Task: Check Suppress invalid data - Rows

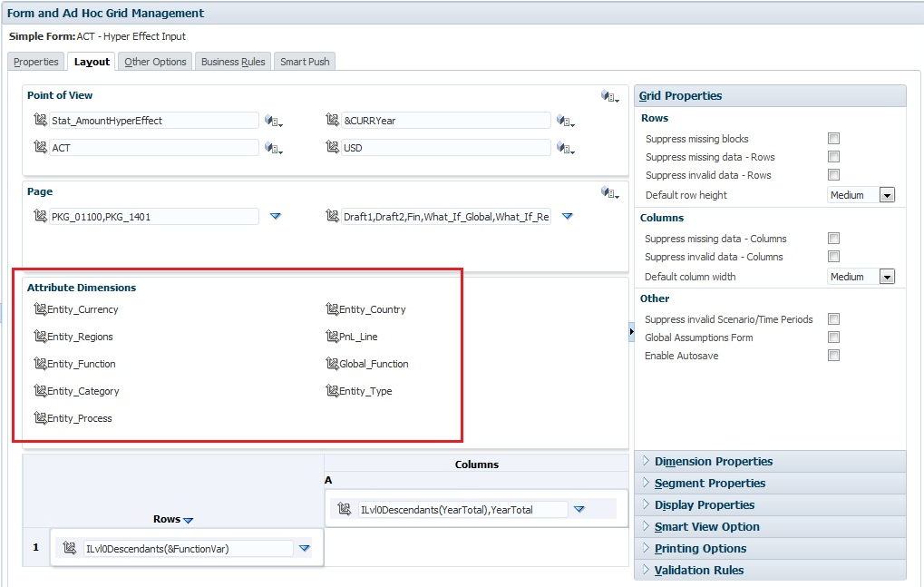Action: click(832, 174)
